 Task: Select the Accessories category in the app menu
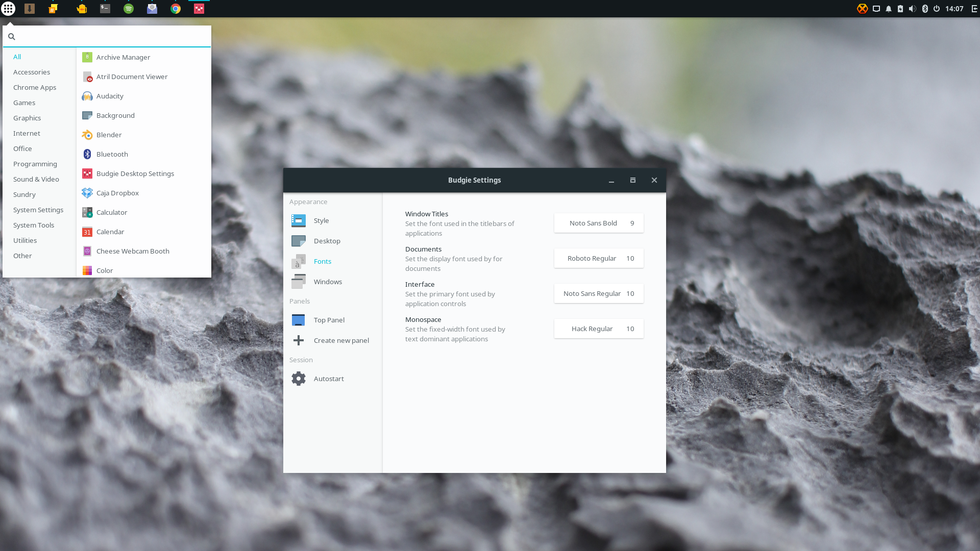[32, 72]
